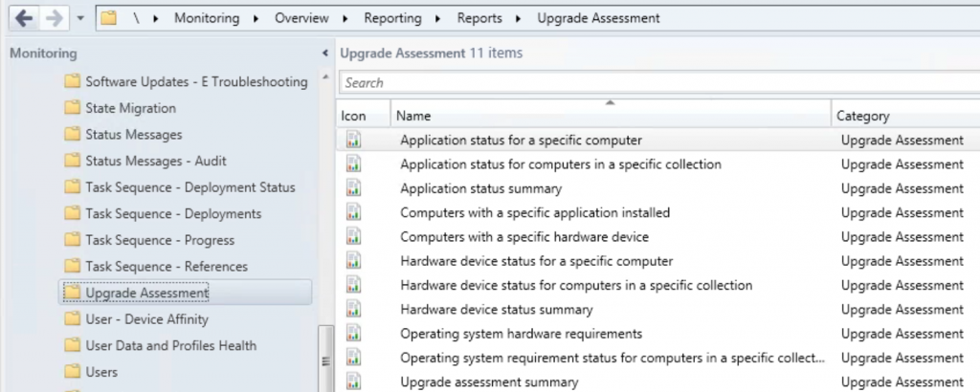Sort by the Icon column header
The image size is (980, 392).
[363, 116]
